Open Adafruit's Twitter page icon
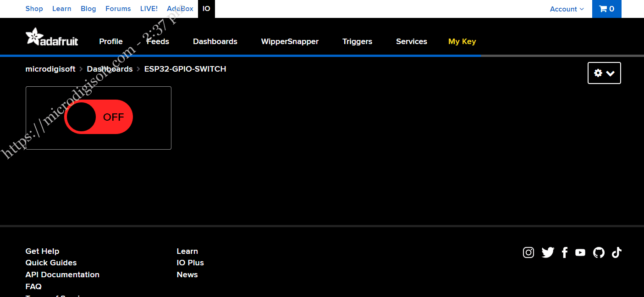 (x=548, y=252)
